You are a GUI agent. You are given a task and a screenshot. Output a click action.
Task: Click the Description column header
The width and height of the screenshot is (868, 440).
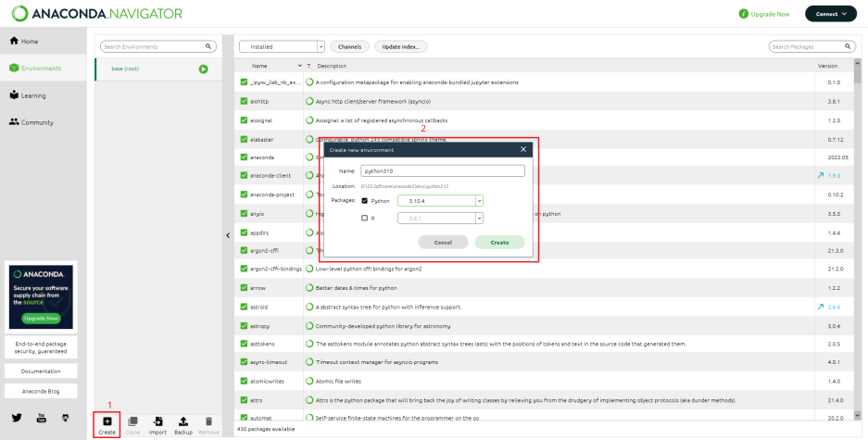(x=332, y=66)
